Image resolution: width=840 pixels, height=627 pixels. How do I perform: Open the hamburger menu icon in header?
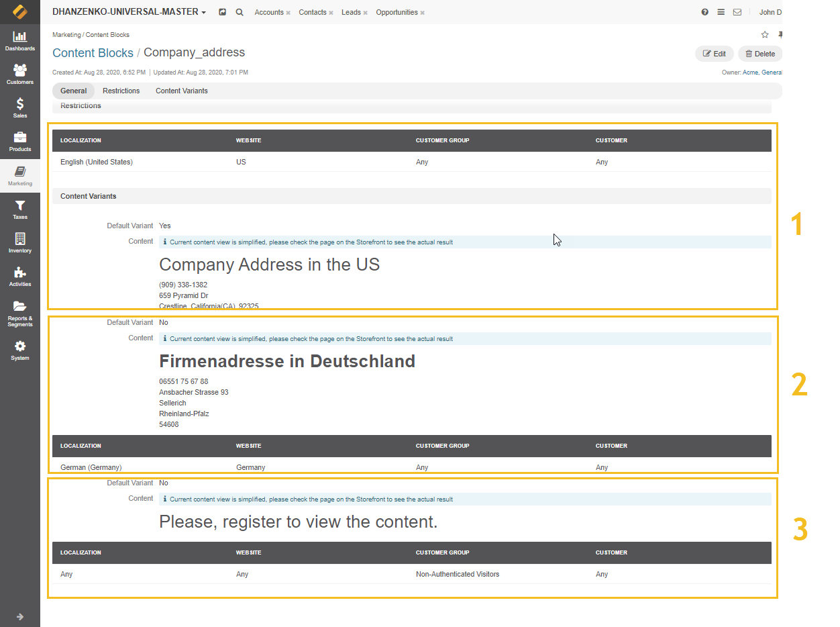click(721, 12)
